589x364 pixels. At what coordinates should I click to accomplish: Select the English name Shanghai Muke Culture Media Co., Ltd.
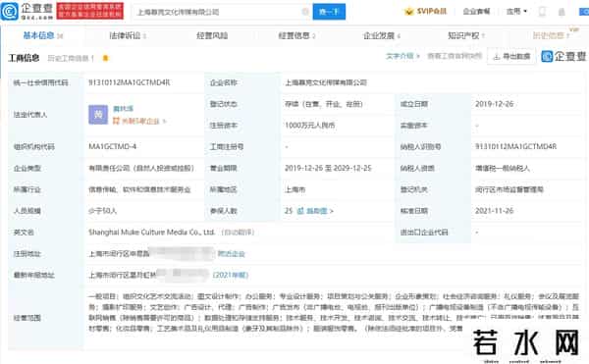(x=151, y=233)
